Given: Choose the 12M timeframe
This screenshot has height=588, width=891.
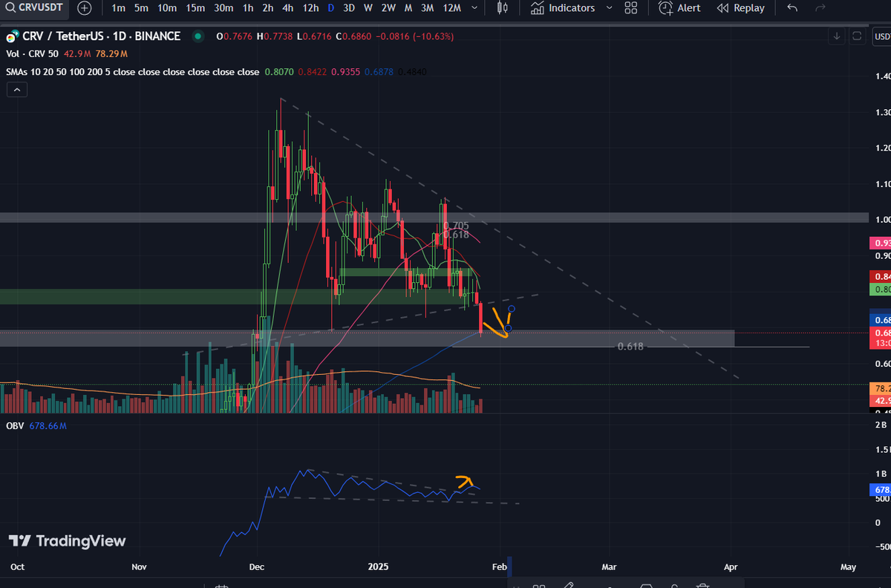Looking at the screenshot, I should point(451,8).
